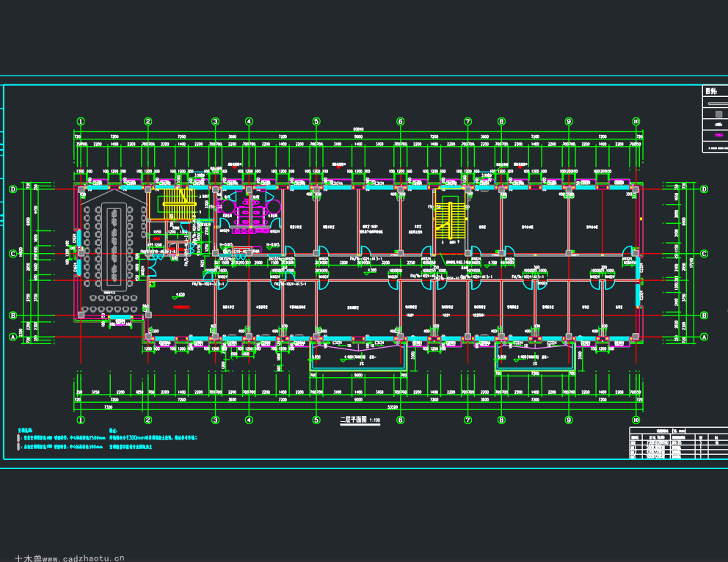Select the 53520 overall dimension text
The height and width of the screenshot is (562, 728).
click(393, 407)
